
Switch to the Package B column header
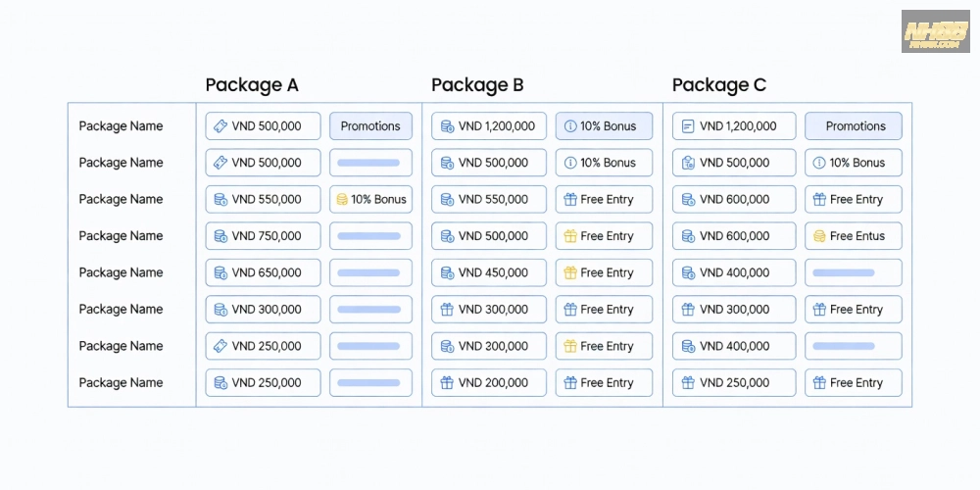coord(477,85)
